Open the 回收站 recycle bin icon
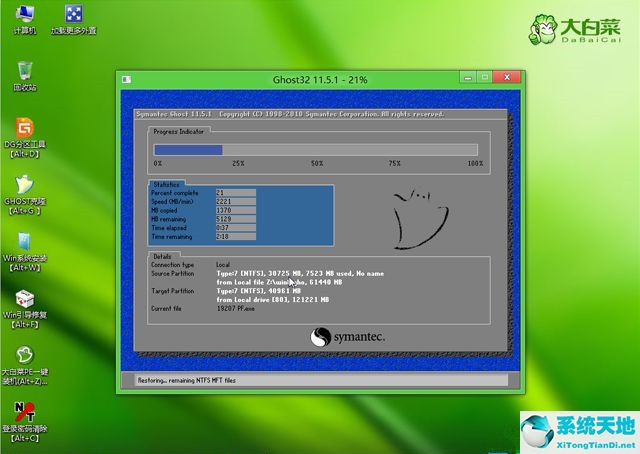Image resolution: width=640 pixels, height=454 pixels. point(25,76)
